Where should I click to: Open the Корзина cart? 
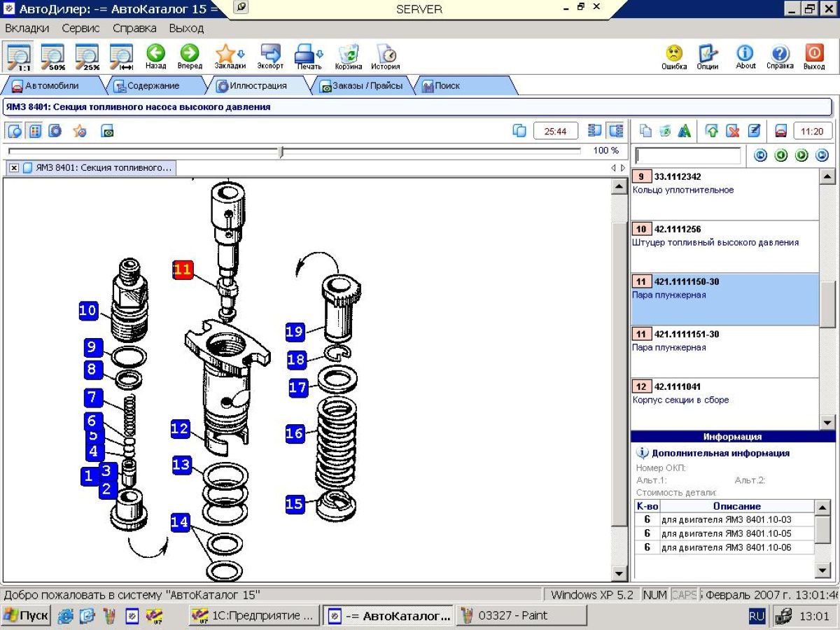point(349,57)
